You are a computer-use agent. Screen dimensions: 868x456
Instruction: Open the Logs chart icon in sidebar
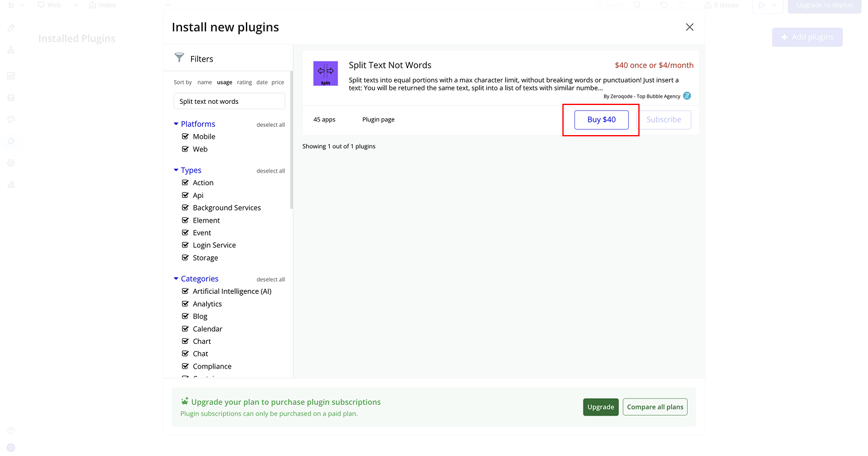tap(11, 185)
